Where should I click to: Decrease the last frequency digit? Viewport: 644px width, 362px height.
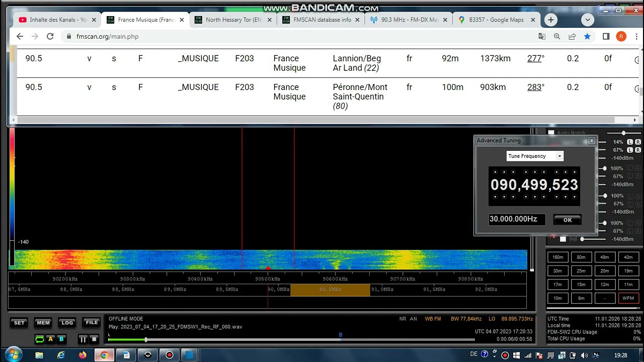click(x=574, y=197)
